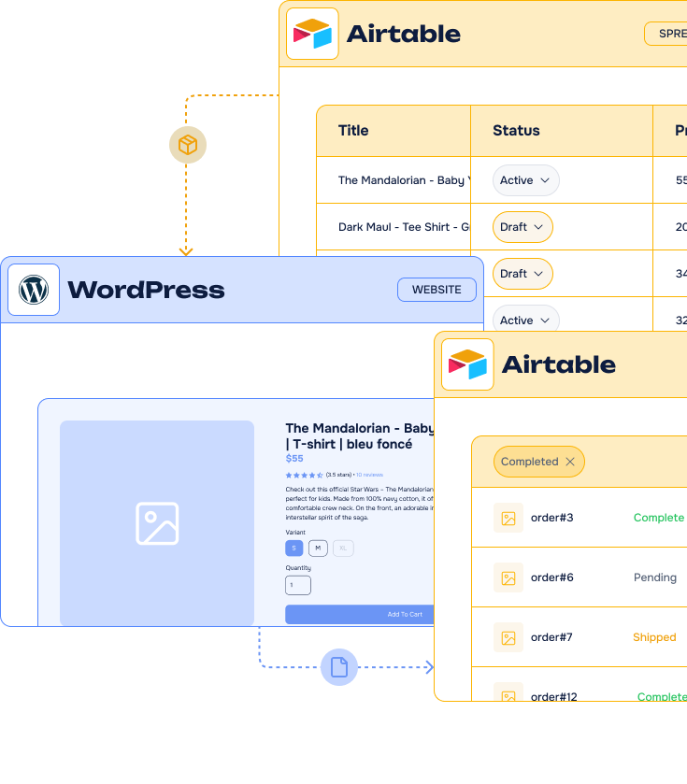Click the Airtable logo in orders panel
687x784 pixels.
point(467,364)
